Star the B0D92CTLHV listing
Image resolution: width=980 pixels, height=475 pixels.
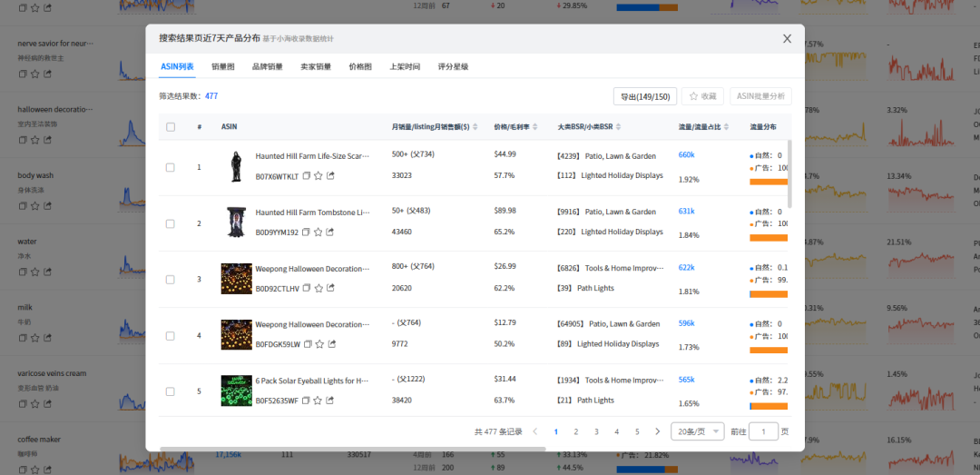[x=318, y=289]
